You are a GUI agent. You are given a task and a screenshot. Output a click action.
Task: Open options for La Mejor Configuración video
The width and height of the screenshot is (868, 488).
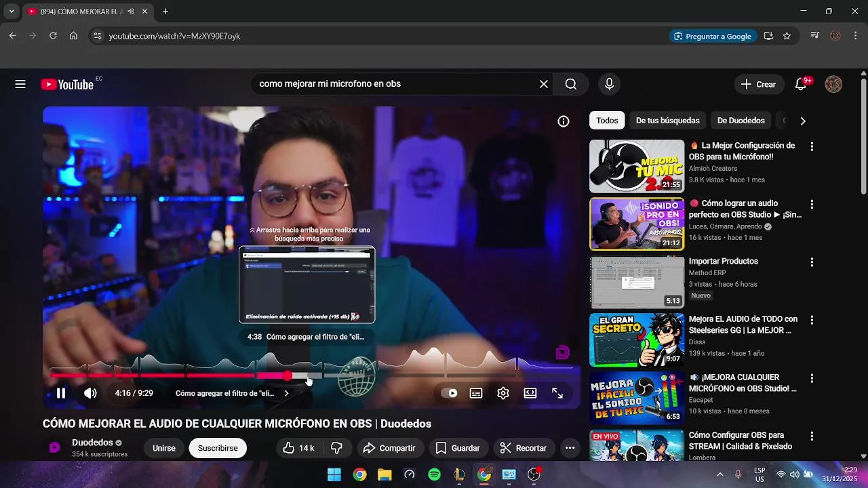click(x=812, y=146)
